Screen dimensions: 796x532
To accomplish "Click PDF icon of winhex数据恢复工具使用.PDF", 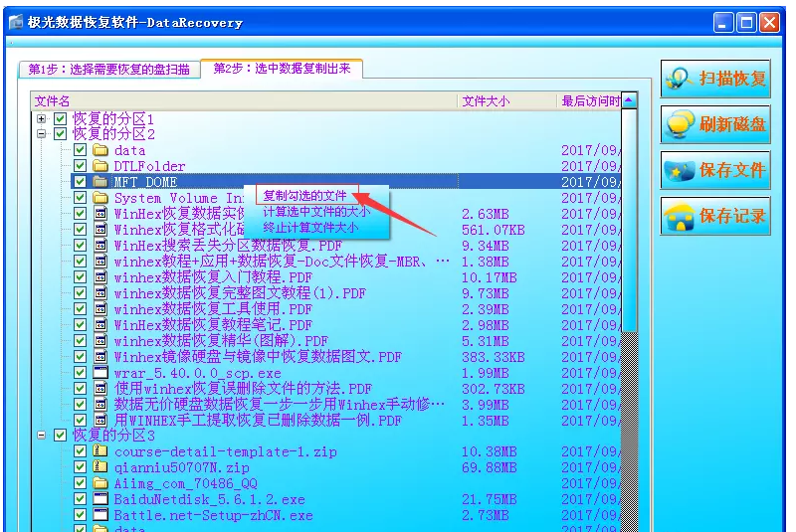I will click(100, 309).
